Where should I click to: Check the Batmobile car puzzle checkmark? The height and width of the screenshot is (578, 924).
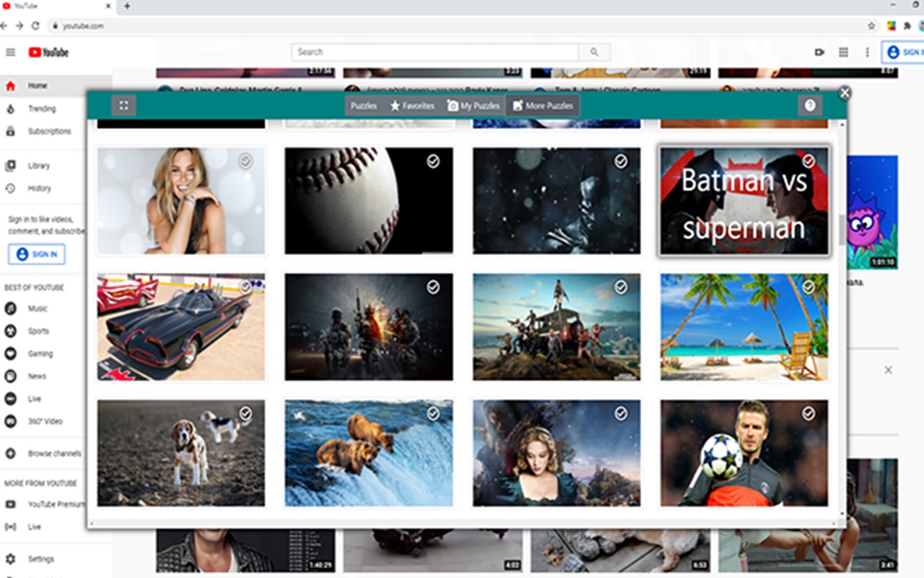(245, 288)
